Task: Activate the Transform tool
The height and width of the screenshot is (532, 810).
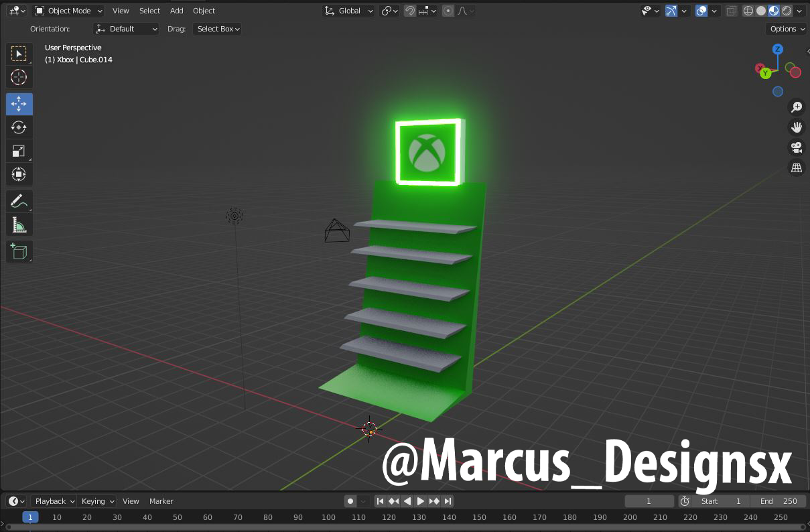Action: [19, 174]
